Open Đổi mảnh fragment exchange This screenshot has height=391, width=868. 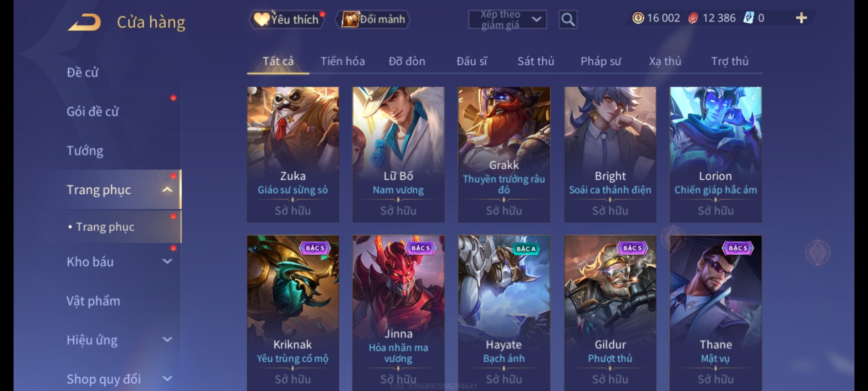[x=373, y=19]
